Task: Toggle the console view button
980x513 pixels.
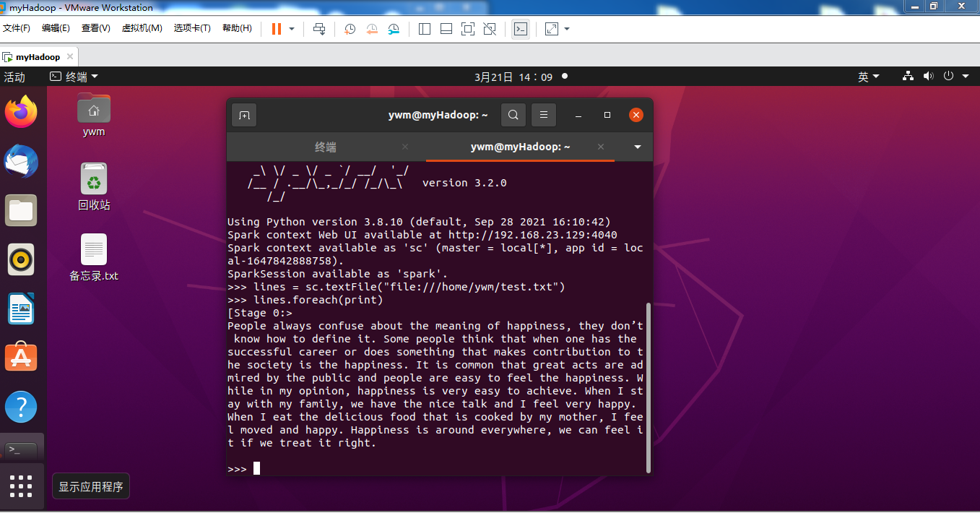Action: (520, 29)
